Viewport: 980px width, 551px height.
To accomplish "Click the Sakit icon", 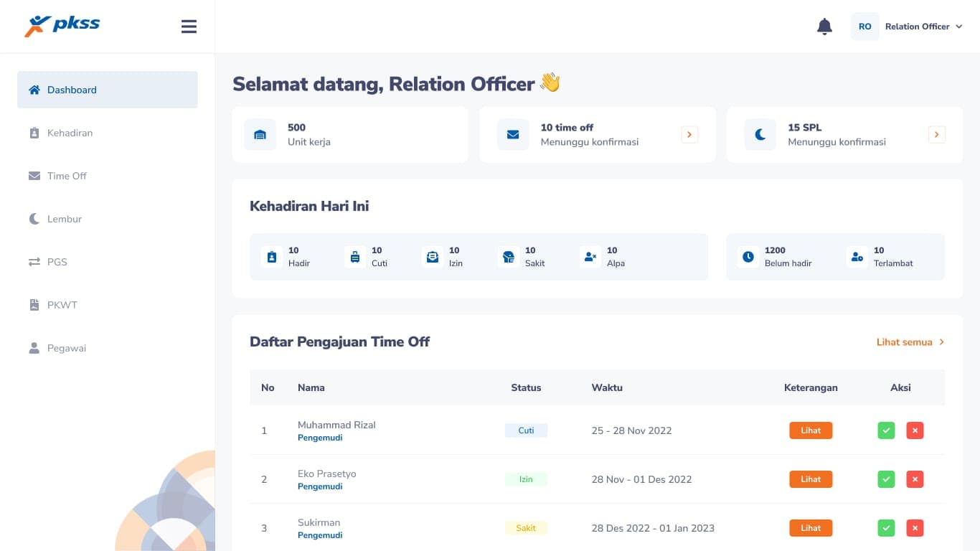I will pos(508,257).
